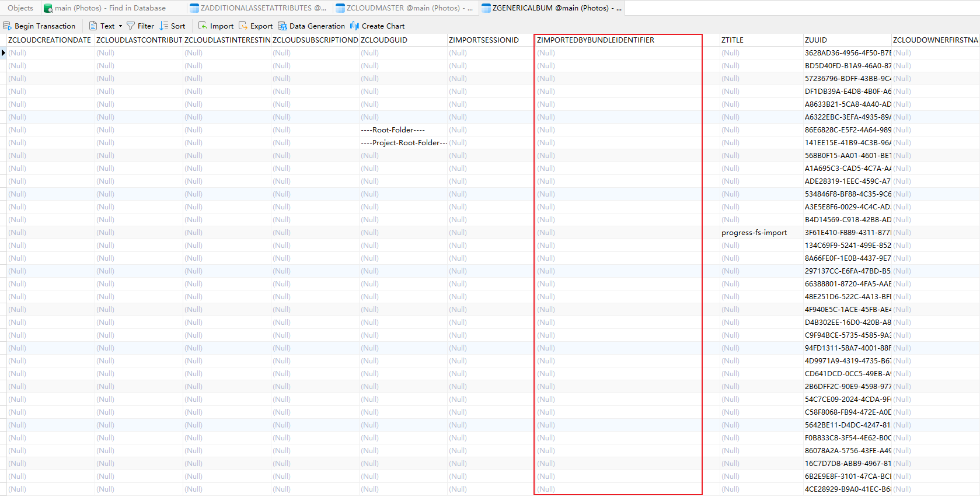Screen dimensions: 980x501
Task: Click the Sort icon
Action: click(x=164, y=26)
